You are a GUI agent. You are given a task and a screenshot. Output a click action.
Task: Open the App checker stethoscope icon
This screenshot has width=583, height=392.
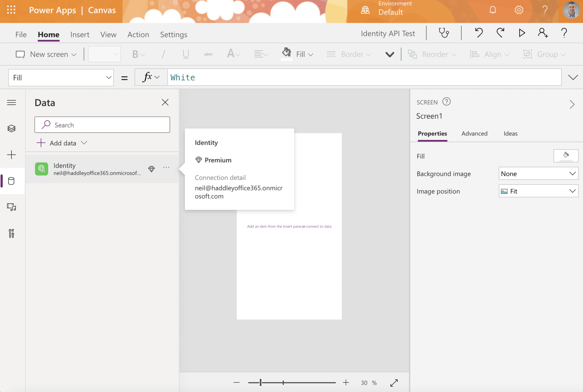[x=444, y=33]
